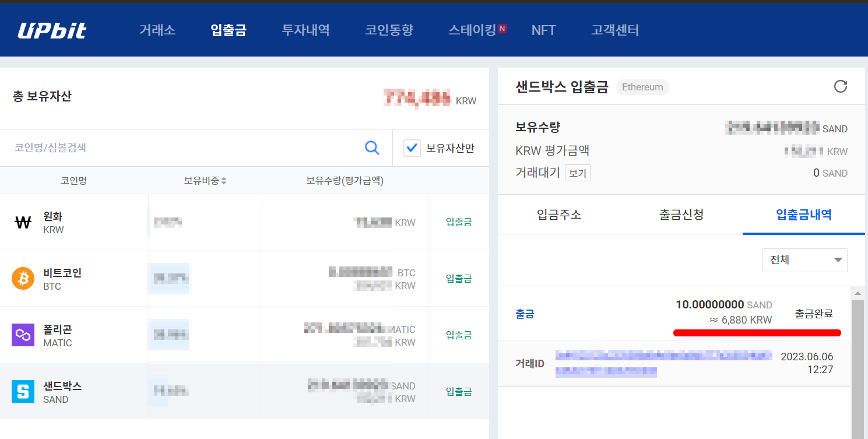Click the 0 SAND pending value
The height and width of the screenshot is (439, 868).
(830, 173)
